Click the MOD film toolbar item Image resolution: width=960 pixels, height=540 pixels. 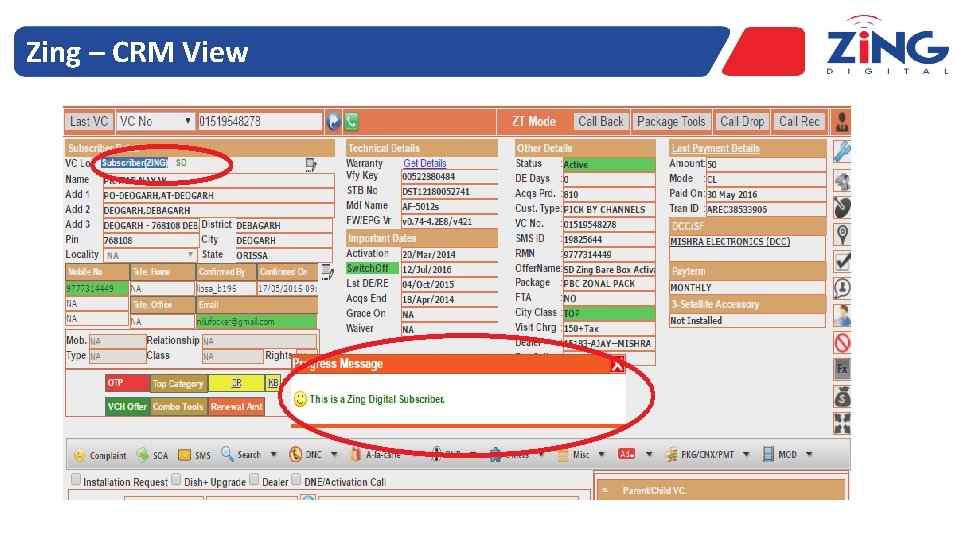tap(780, 454)
